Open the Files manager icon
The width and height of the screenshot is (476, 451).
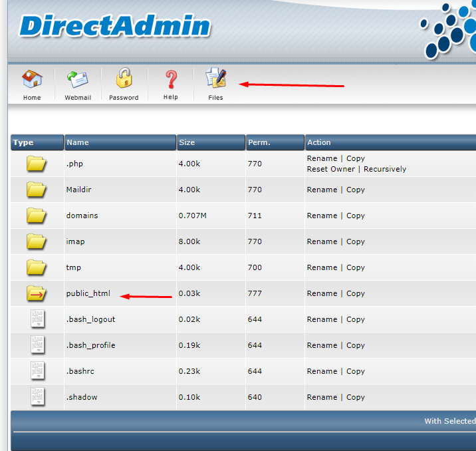[x=216, y=78]
